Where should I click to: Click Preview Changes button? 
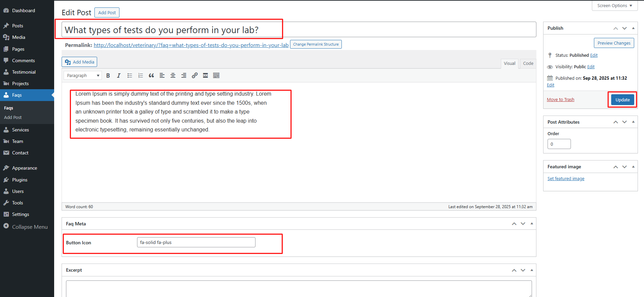click(614, 43)
